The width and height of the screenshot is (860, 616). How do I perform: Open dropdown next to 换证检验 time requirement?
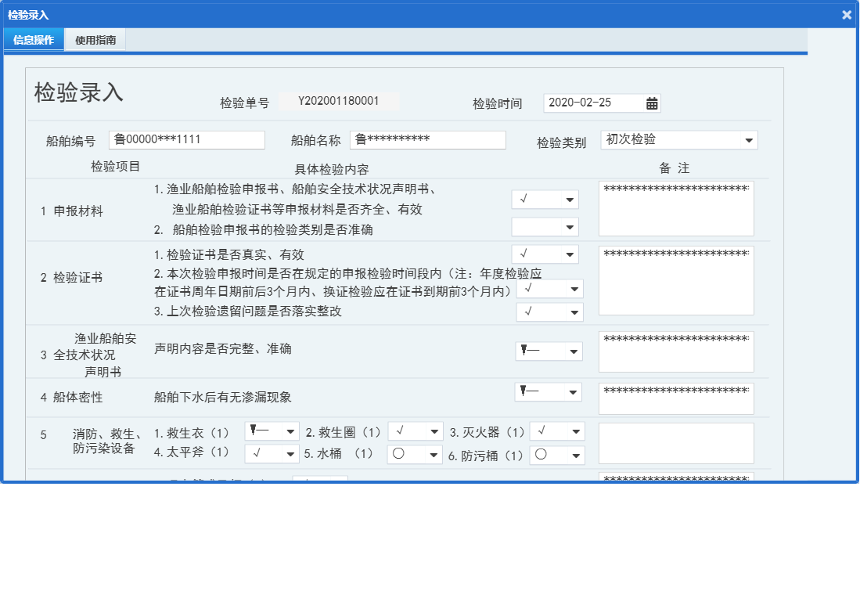(574, 289)
